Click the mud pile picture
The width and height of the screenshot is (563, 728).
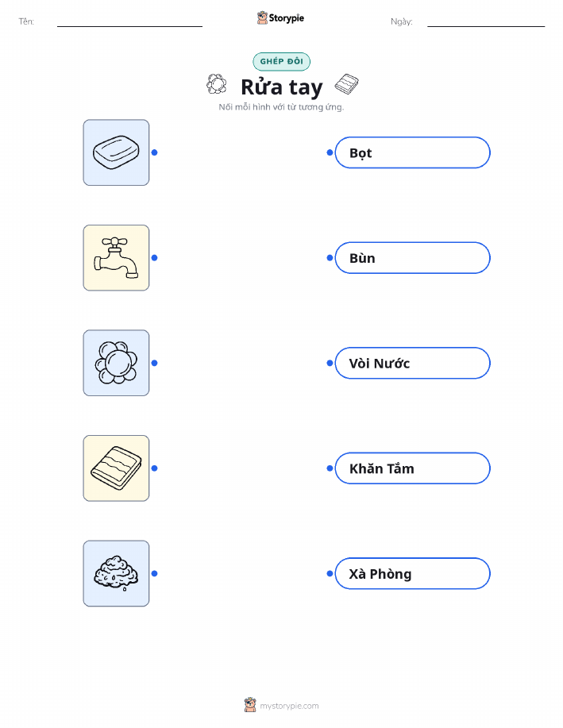tap(116, 573)
